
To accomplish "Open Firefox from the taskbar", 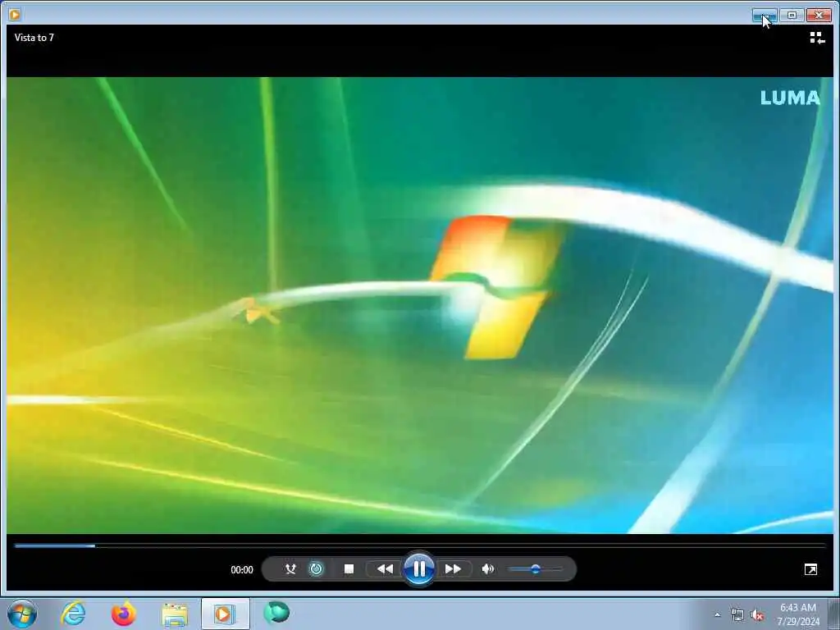I will pyautogui.click(x=123, y=614).
